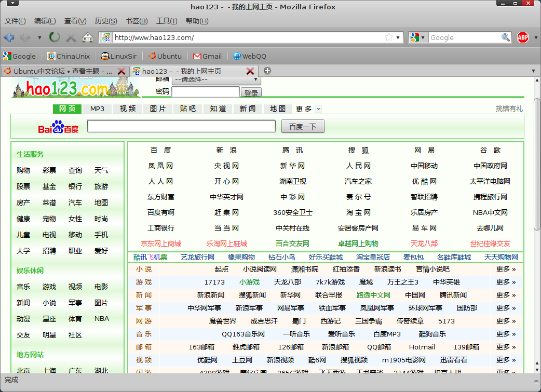
Task: Open the ChinaUnix bookmark
Action: (x=69, y=56)
